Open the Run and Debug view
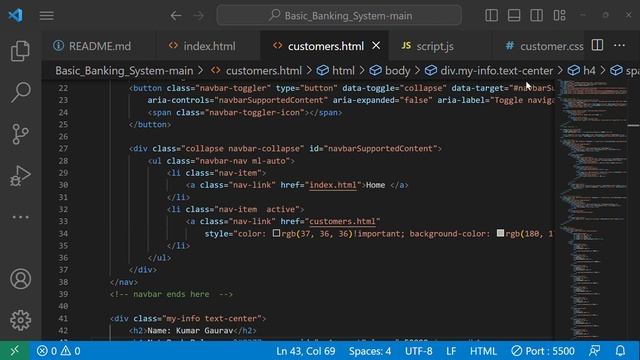 click(20, 176)
